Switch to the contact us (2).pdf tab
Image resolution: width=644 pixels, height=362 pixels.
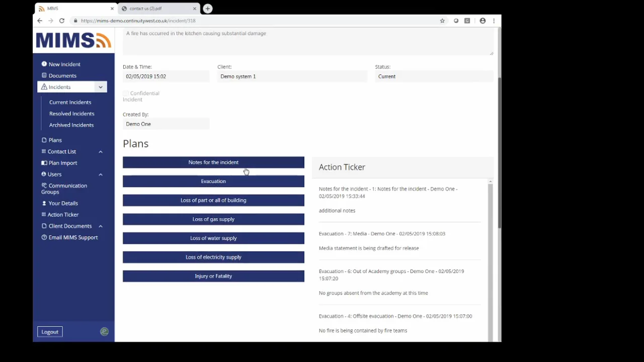pos(158,9)
